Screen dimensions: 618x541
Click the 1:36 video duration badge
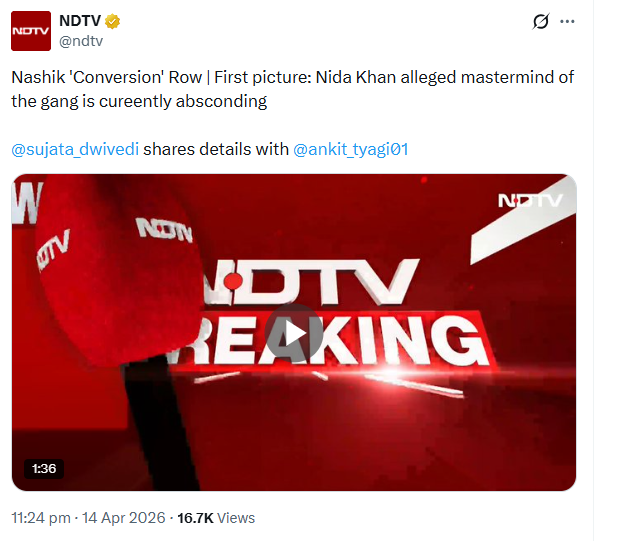click(x=42, y=468)
